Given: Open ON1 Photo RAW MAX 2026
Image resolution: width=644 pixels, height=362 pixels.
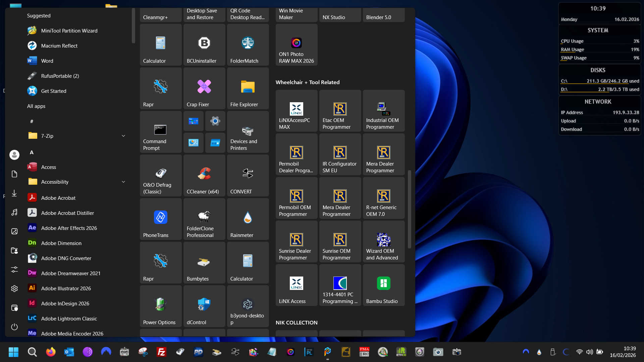Looking at the screenshot, I should [x=296, y=45].
